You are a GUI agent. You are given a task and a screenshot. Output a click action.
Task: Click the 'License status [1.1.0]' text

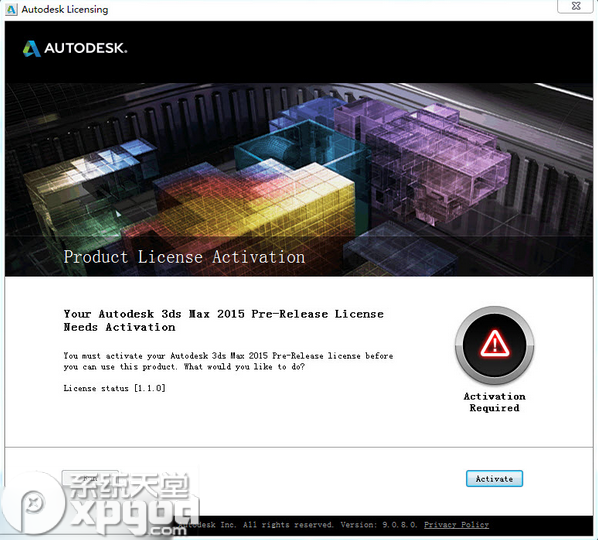point(114,388)
